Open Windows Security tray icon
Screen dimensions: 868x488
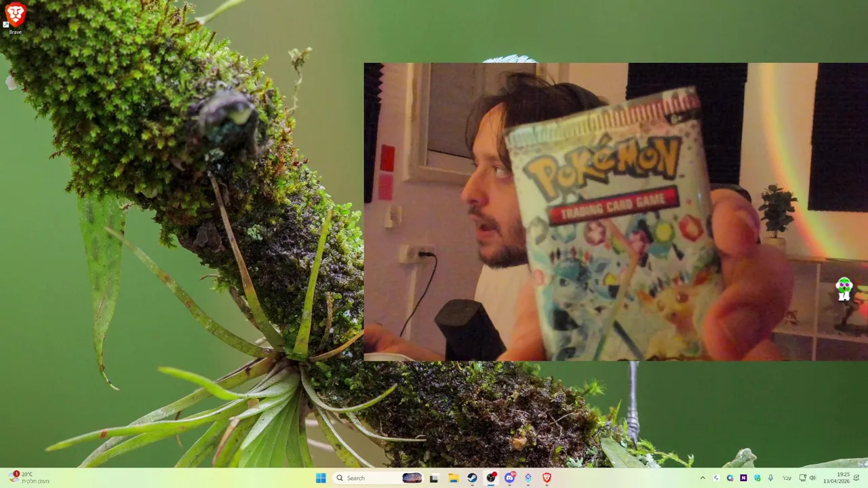coord(757,478)
